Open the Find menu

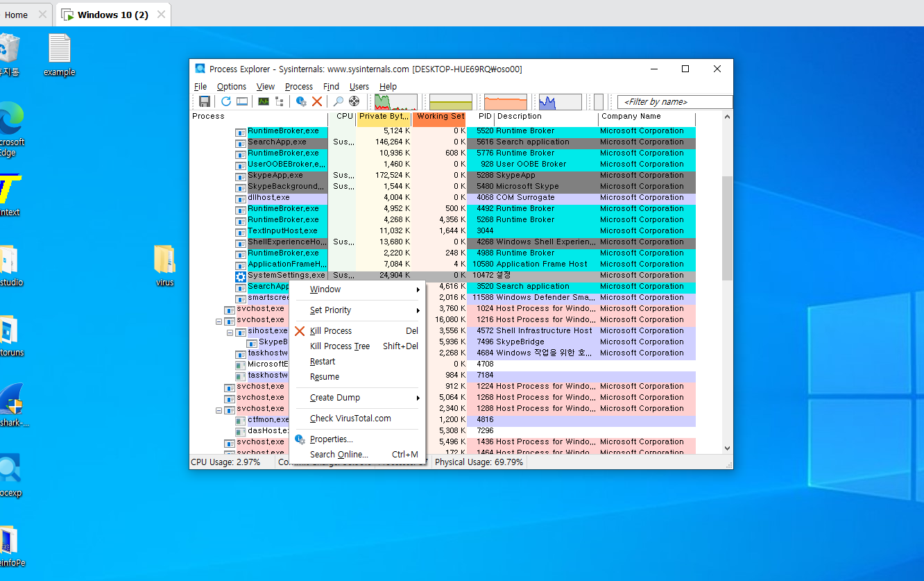tap(332, 87)
